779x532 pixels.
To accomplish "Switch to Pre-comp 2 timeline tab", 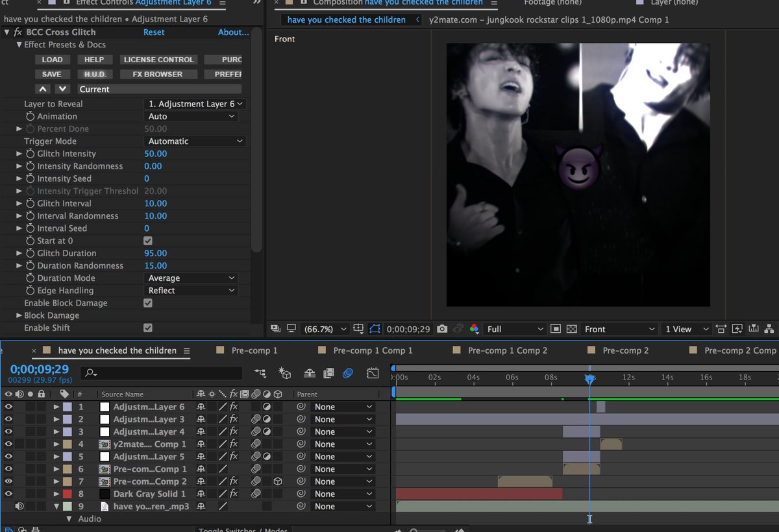I will coord(626,350).
